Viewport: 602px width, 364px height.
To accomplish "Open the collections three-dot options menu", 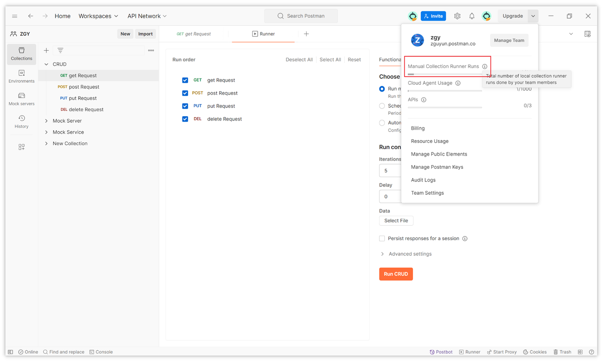I will click(151, 50).
